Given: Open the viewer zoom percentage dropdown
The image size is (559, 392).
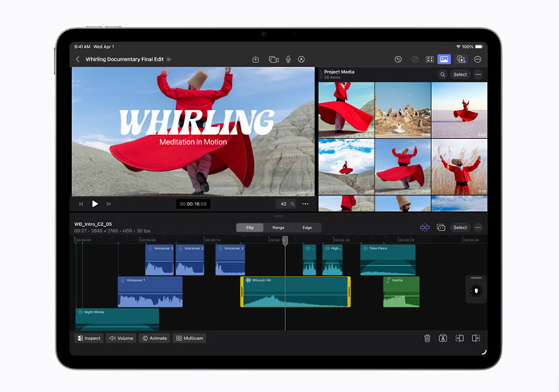Looking at the screenshot, I should coord(287,204).
